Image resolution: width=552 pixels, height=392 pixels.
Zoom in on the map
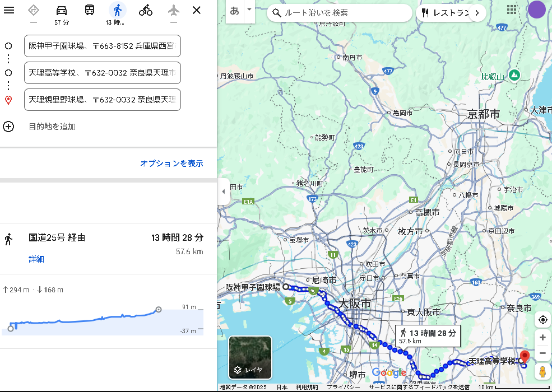click(542, 338)
